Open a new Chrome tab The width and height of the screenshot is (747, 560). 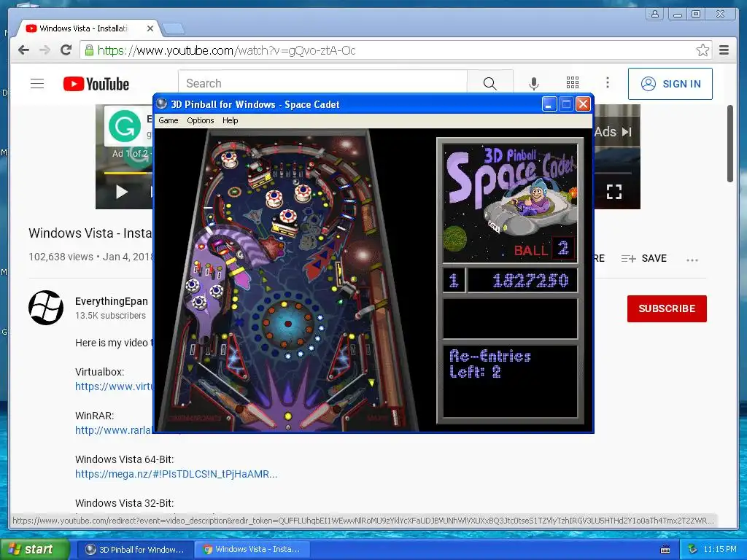(x=174, y=29)
